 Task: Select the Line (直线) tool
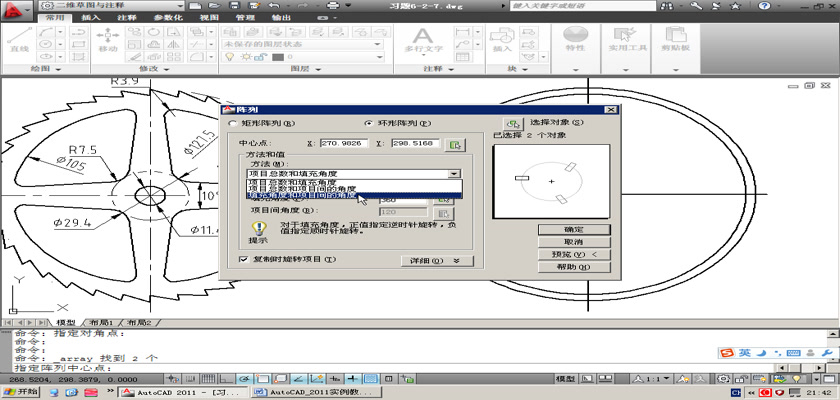(x=20, y=40)
